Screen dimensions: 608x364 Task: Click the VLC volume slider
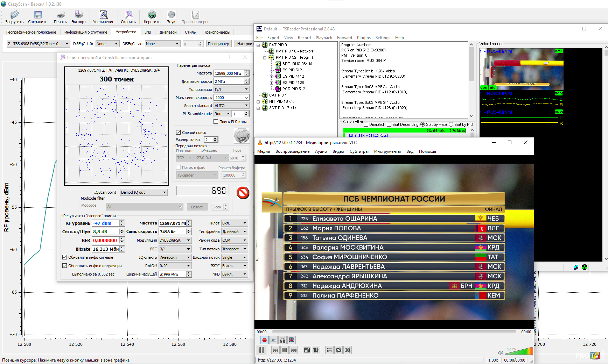(x=519, y=351)
